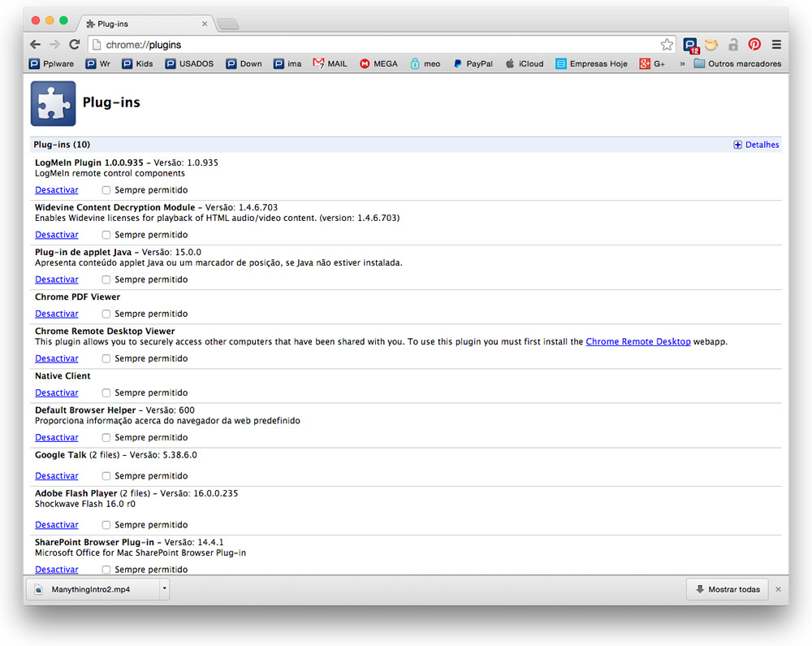This screenshot has height=646, width=812.
Task: Reload the page with refresh icon
Action: click(75, 45)
